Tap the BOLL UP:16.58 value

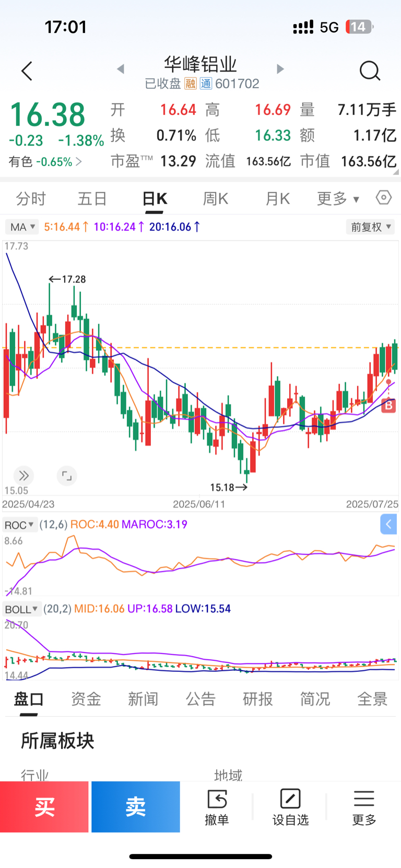tap(150, 609)
